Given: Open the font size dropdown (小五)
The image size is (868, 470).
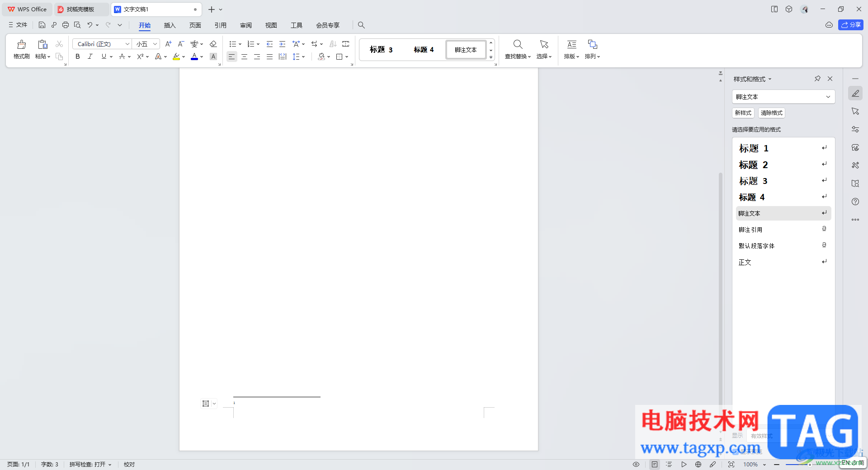Looking at the screenshot, I should (155, 44).
